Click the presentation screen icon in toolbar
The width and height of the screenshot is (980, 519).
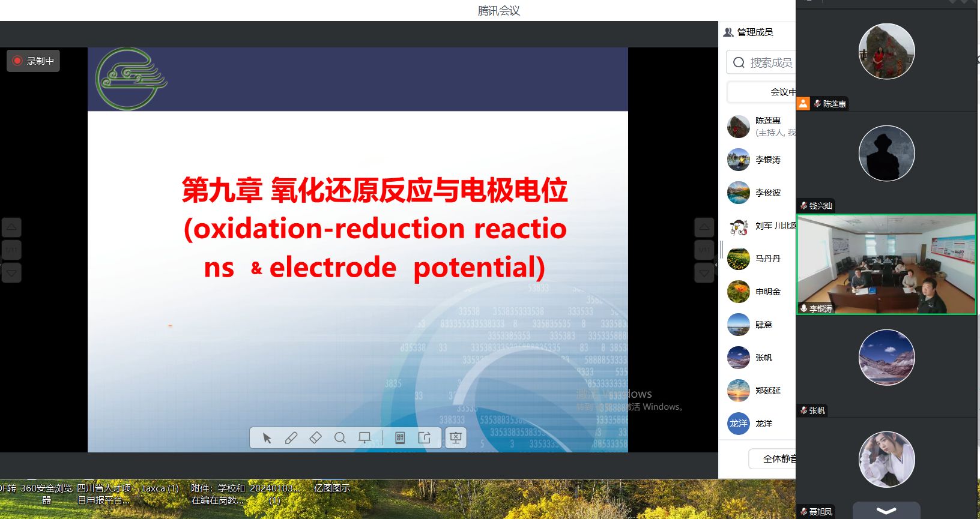364,438
